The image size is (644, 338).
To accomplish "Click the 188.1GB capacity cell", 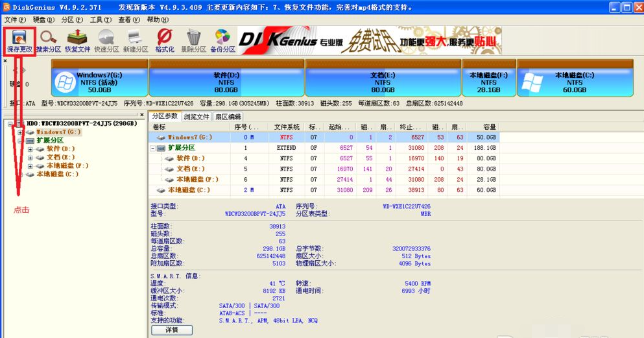I will coord(484,148).
